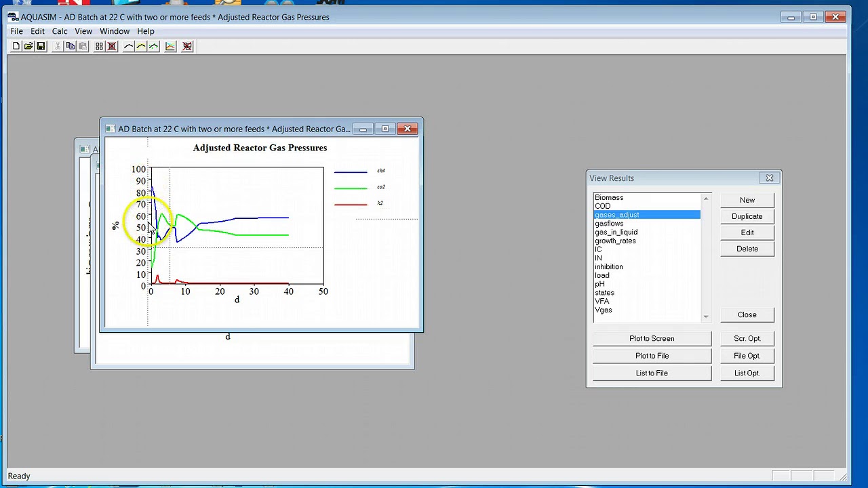This screenshot has height=488, width=868.
Task: Click the green-dotted curve estimation icon
Action: coord(153,46)
